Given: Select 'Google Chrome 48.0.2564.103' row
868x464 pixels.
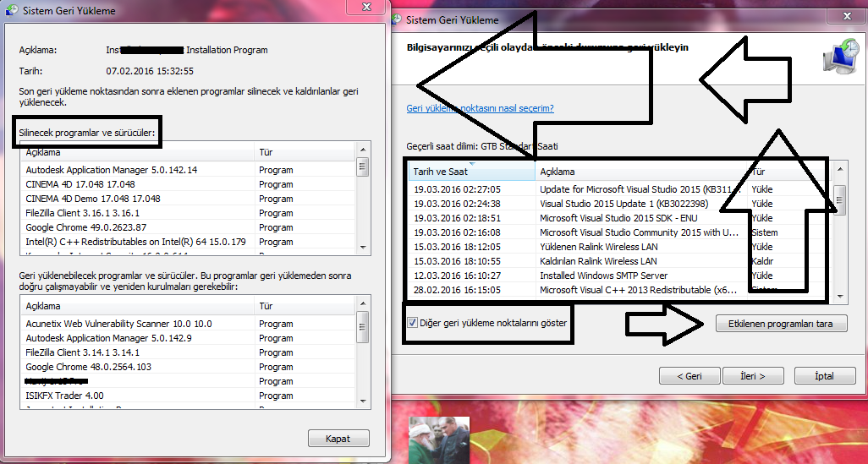Looking at the screenshot, I should coord(188,367).
